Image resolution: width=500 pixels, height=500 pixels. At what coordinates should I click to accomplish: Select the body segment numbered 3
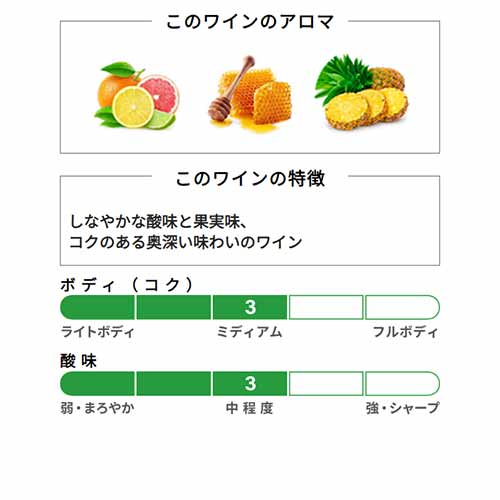250,307
